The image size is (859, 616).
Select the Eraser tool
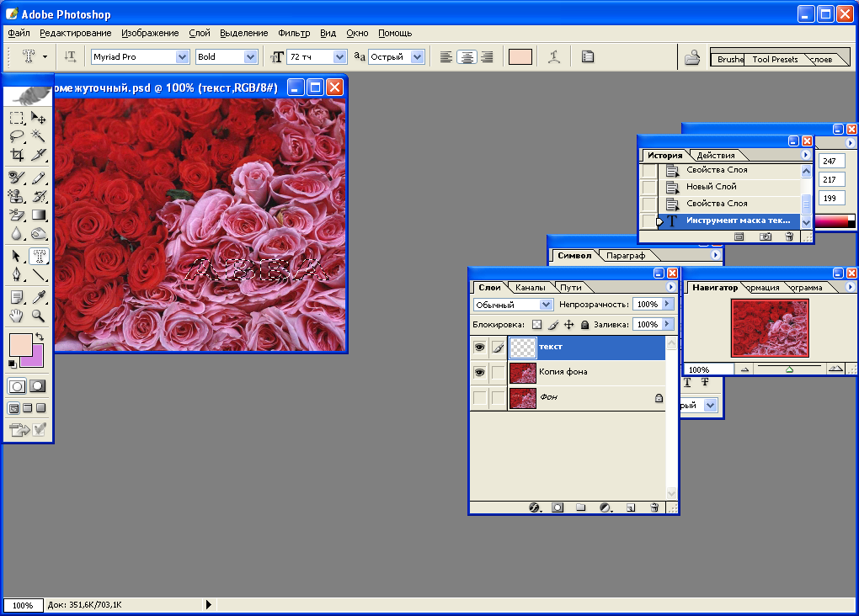pyautogui.click(x=17, y=215)
